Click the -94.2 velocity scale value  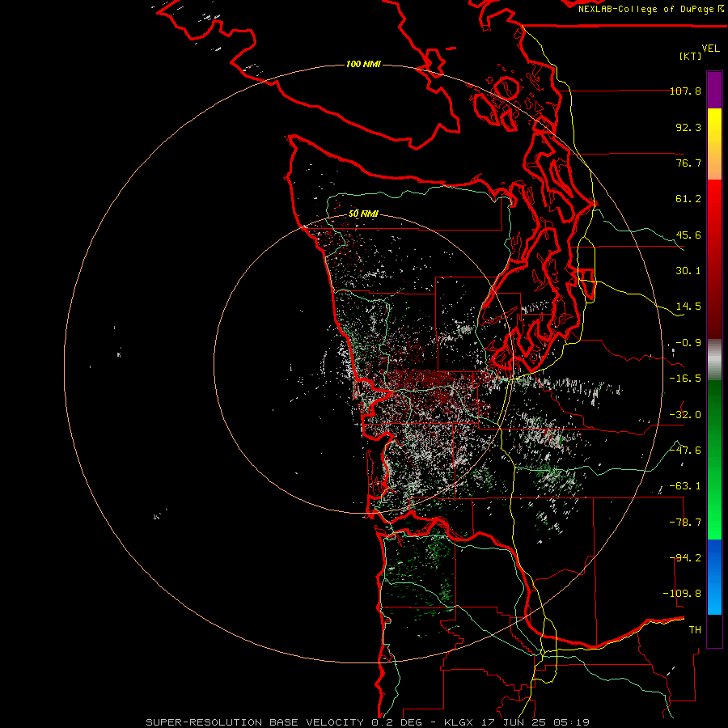pyautogui.click(x=685, y=558)
